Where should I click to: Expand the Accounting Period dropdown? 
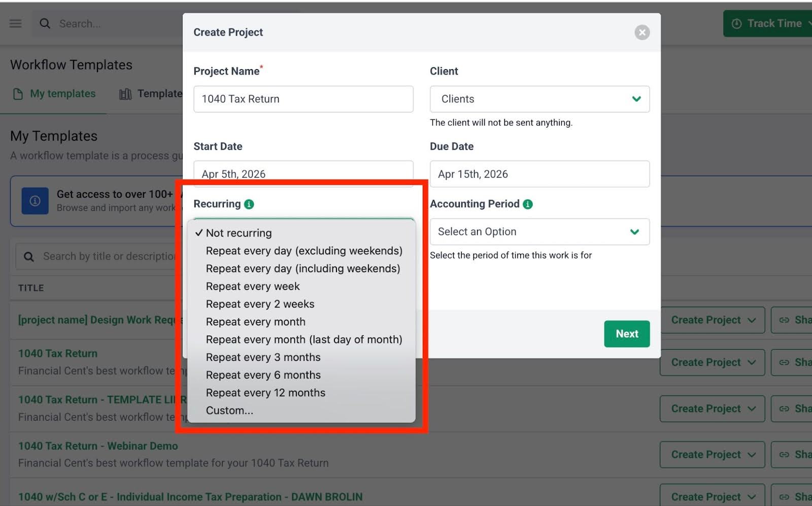[x=539, y=232]
